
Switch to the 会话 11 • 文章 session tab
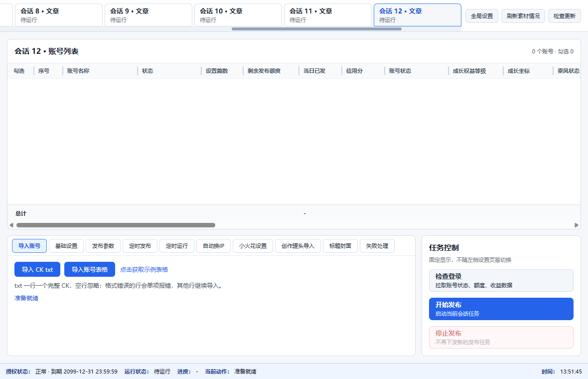327,15
